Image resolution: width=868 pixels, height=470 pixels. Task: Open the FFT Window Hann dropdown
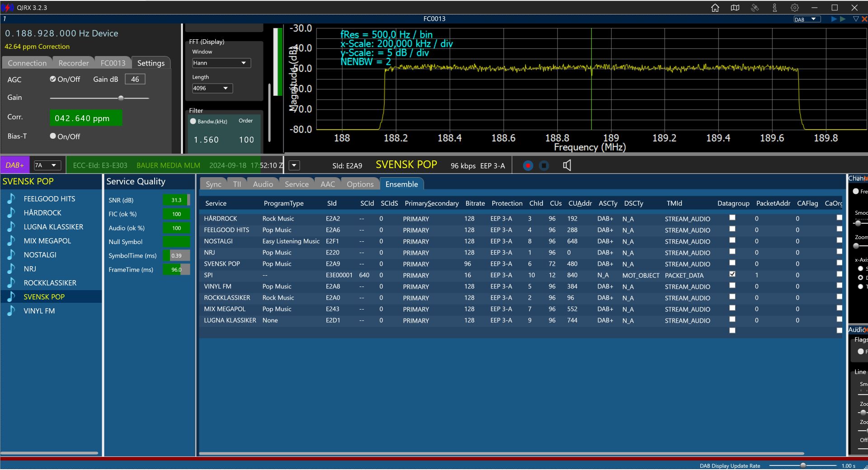pos(221,63)
